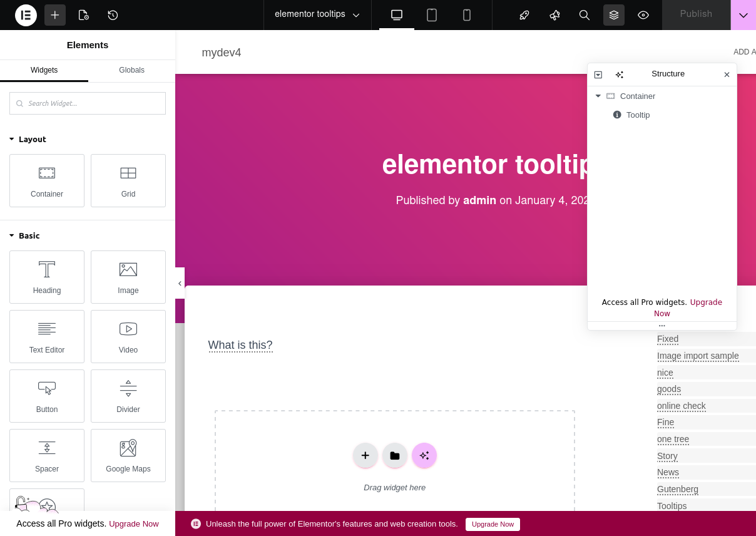Open the revision history icon
756x536 pixels.
click(113, 15)
